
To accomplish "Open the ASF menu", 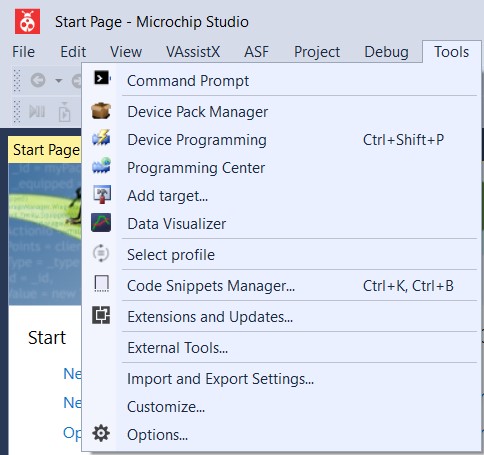I will point(256,52).
